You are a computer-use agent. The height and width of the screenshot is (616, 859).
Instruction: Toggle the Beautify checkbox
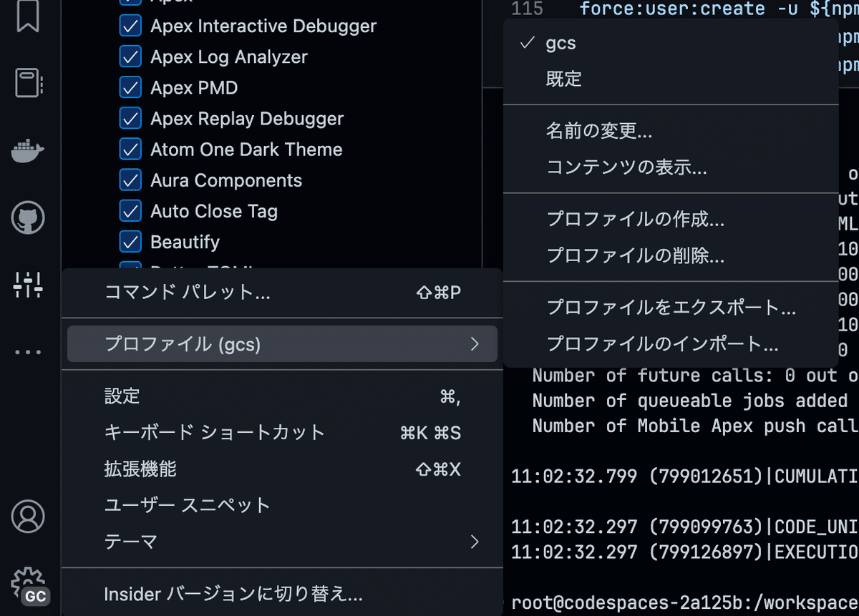pyautogui.click(x=130, y=242)
